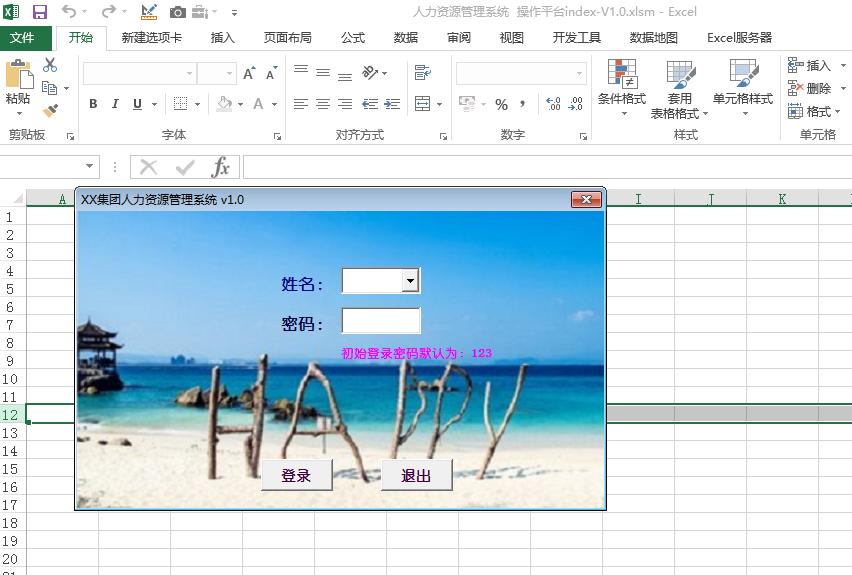This screenshot has height=575, width=852.
Task: Switch to the 公式 ribbon tab
Action: [x=353, y=38]
